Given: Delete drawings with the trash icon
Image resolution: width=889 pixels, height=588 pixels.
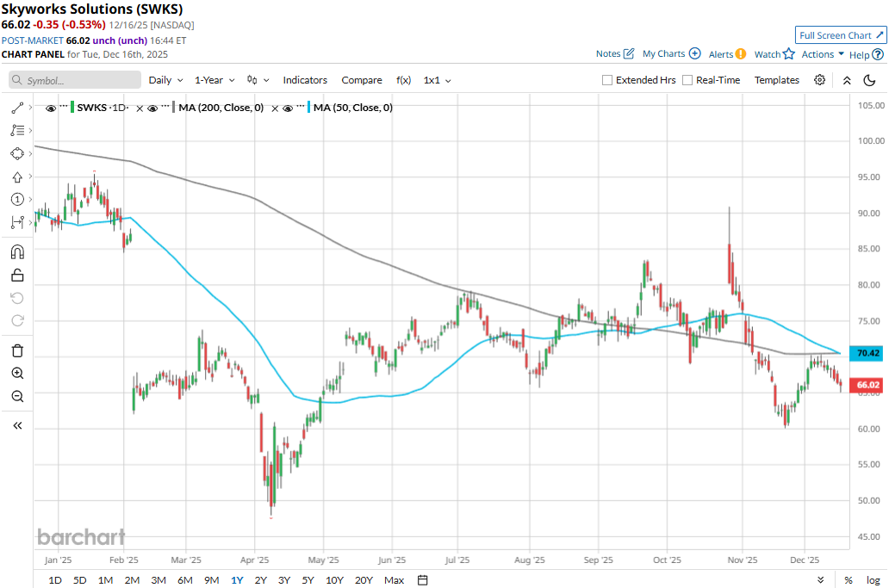Looking at the screenshot, I should click(x=17, y=350).
